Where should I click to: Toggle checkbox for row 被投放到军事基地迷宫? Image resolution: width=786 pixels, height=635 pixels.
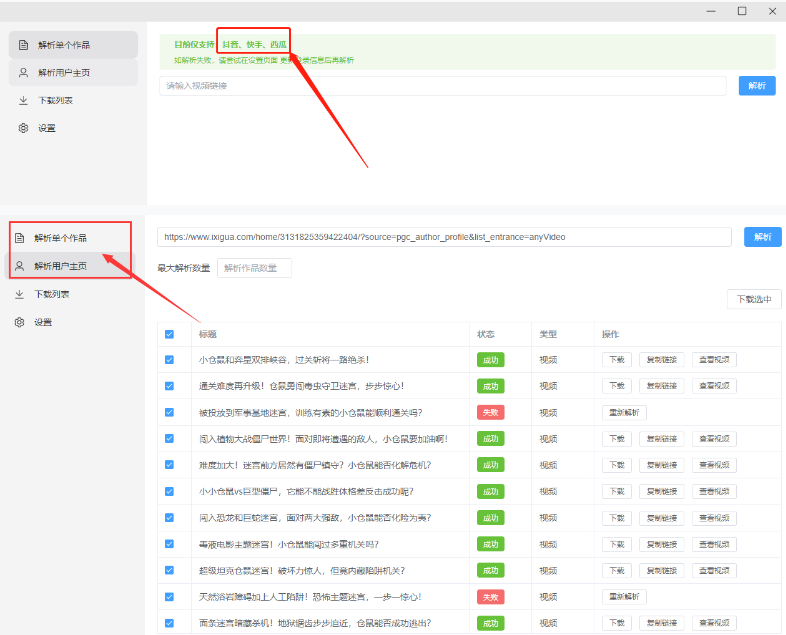tap(169, 412)
